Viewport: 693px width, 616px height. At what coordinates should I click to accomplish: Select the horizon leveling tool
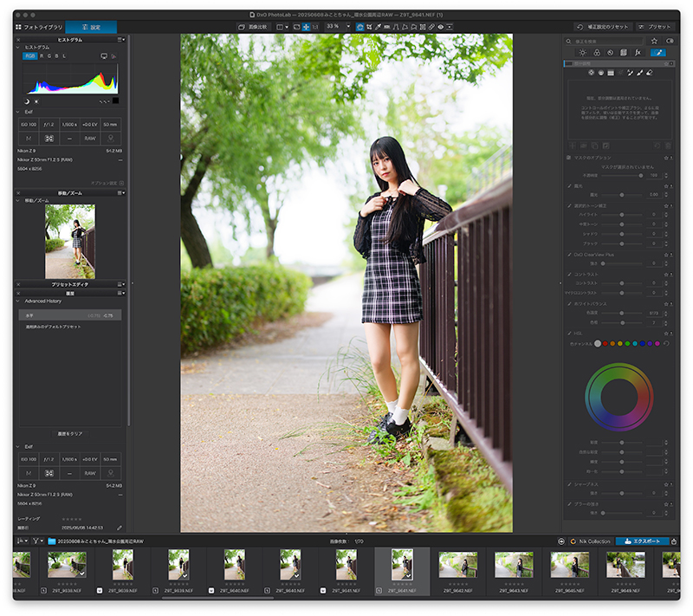(x=387, y=27)
